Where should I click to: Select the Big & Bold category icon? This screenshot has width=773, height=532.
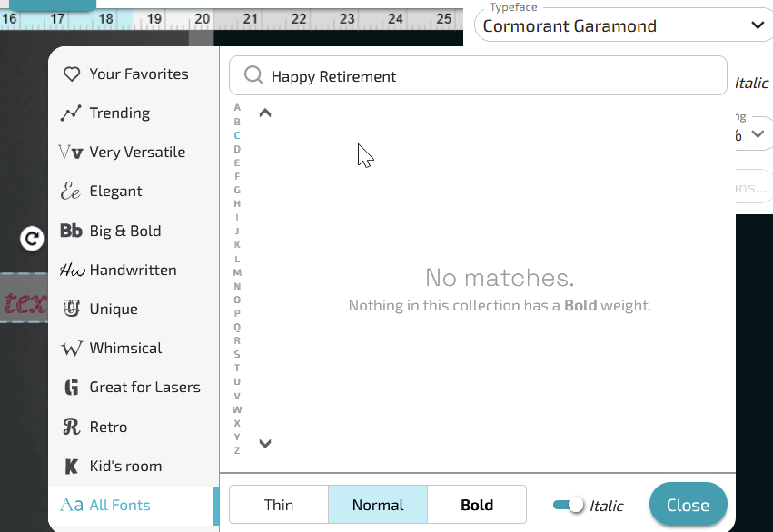[x=71, y=231]
